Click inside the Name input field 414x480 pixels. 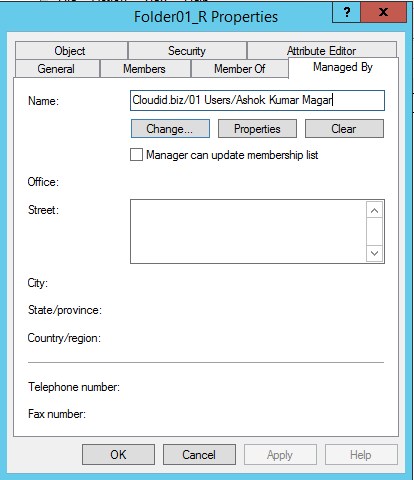257,100
